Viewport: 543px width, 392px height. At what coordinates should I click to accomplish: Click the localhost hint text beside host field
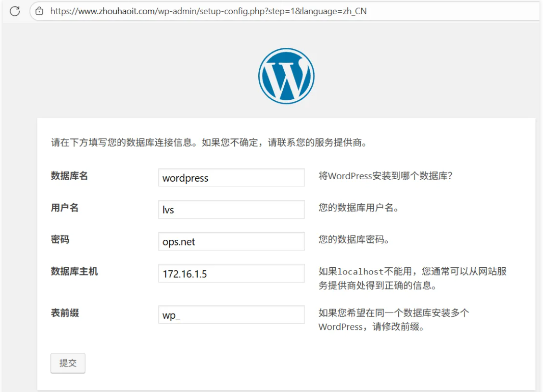pos(412,278)
